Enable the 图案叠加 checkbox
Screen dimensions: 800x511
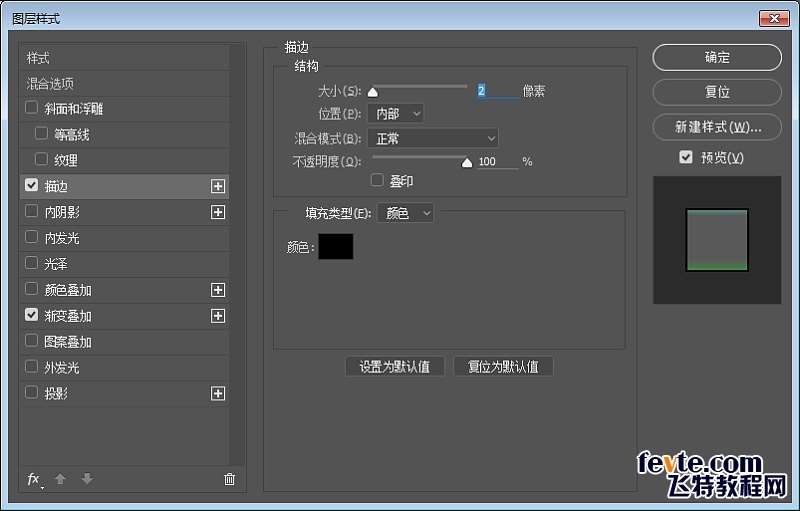pyautogui.click(x=32, y=341)
